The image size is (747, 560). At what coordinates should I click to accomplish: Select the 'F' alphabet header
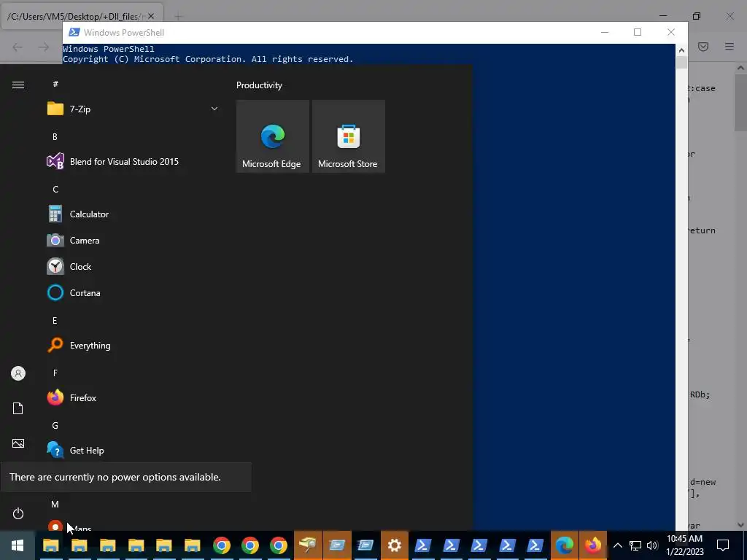pos(55,373)
